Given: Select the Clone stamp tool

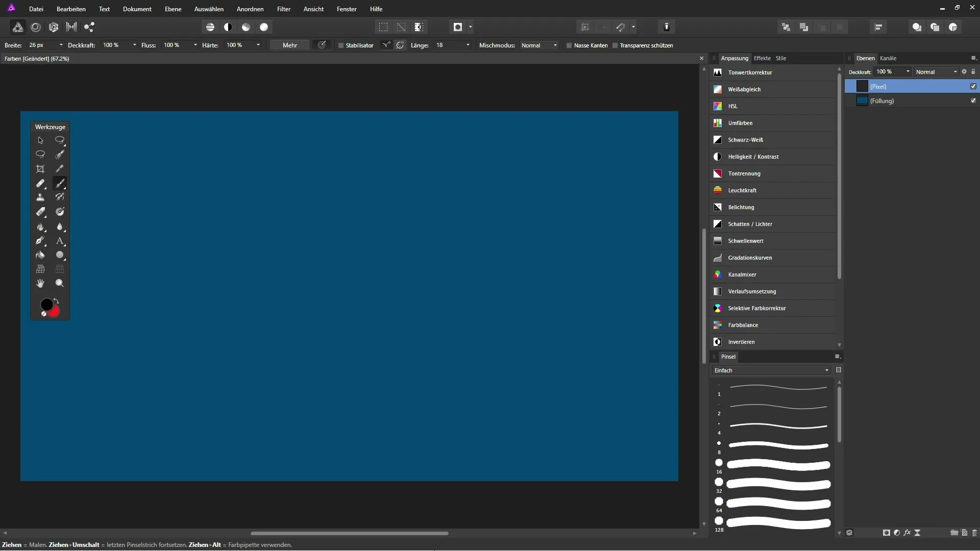Looking at the screenshot, I should tap(40, 197).
